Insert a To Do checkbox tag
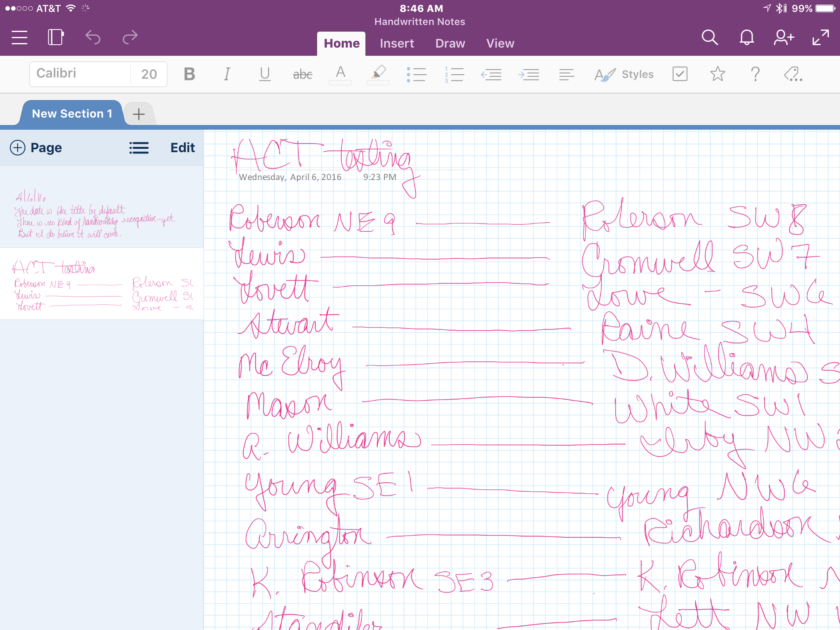This screenshot has height=630, width=840. [680, 74]
